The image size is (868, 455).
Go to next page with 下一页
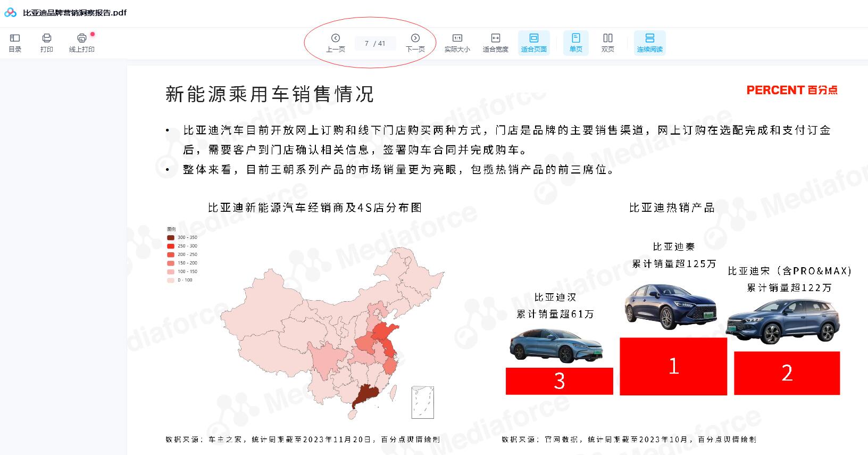[415, 43]
